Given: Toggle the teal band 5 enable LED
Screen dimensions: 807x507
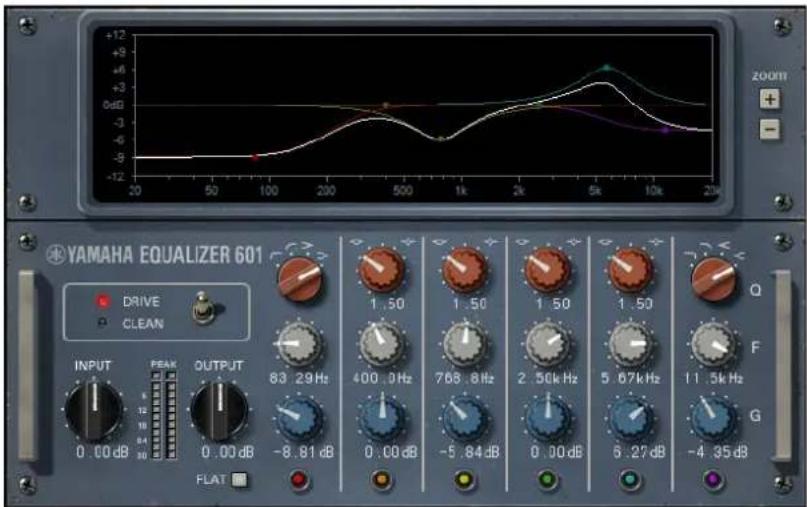Looking at the screenshot, I should [630, 480].
